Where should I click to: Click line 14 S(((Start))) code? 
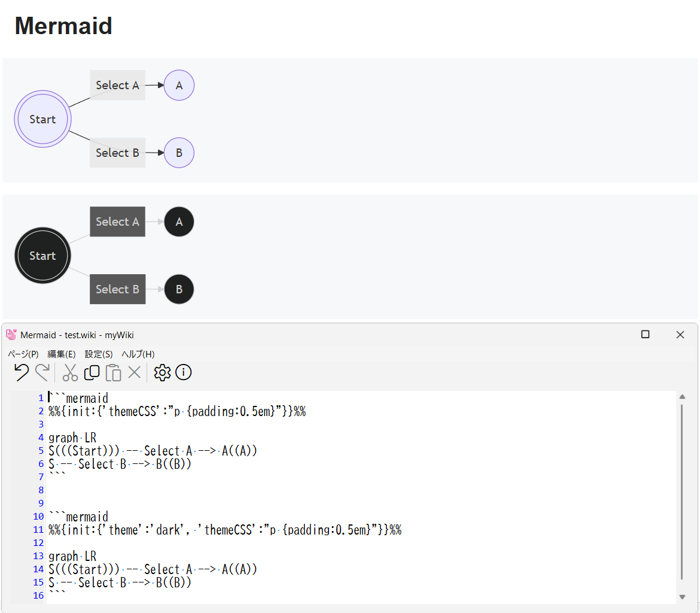pyautogui.click(x=153, y=569)
